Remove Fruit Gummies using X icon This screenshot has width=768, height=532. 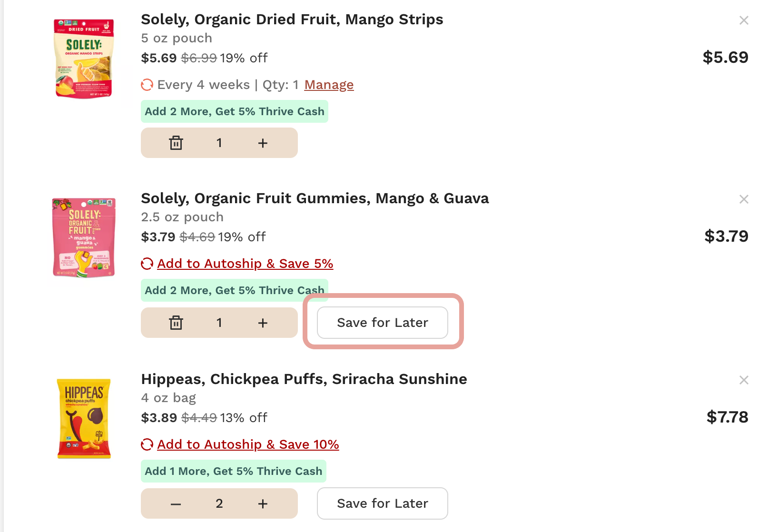click(x=744, y=199)
